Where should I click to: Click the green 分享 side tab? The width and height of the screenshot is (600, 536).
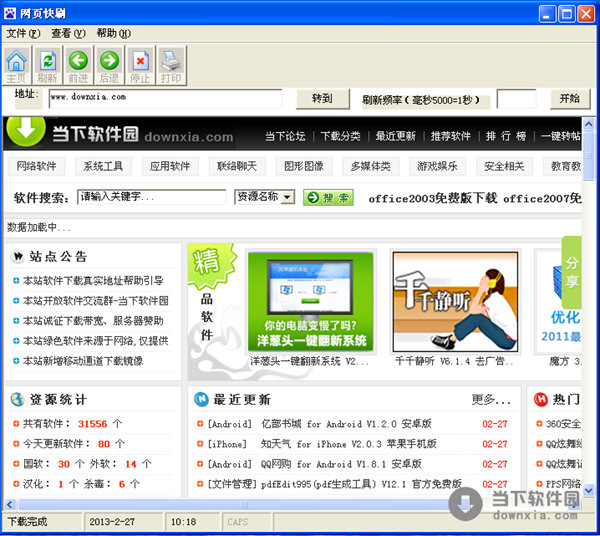click(572, 272)
